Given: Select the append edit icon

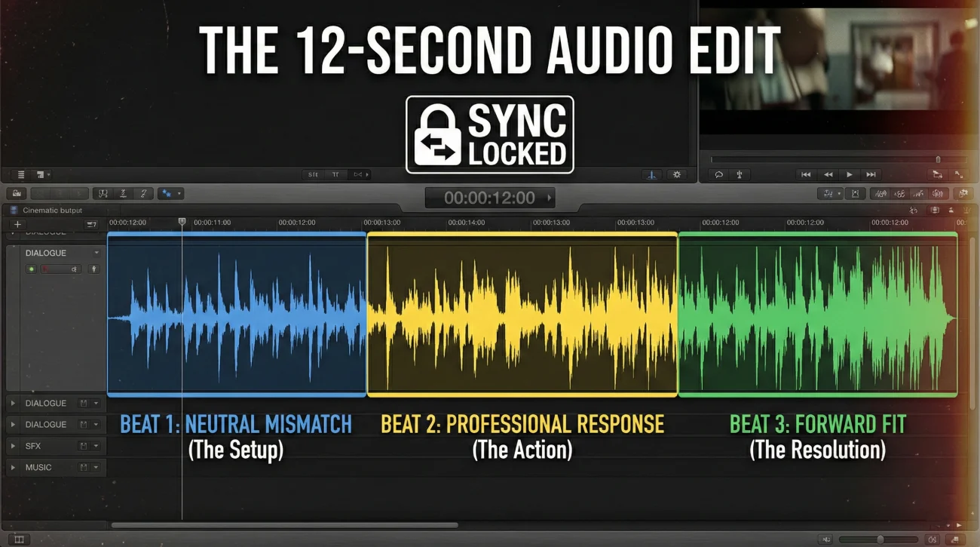Looking at the screenshot, I should [x=143, y=194].
